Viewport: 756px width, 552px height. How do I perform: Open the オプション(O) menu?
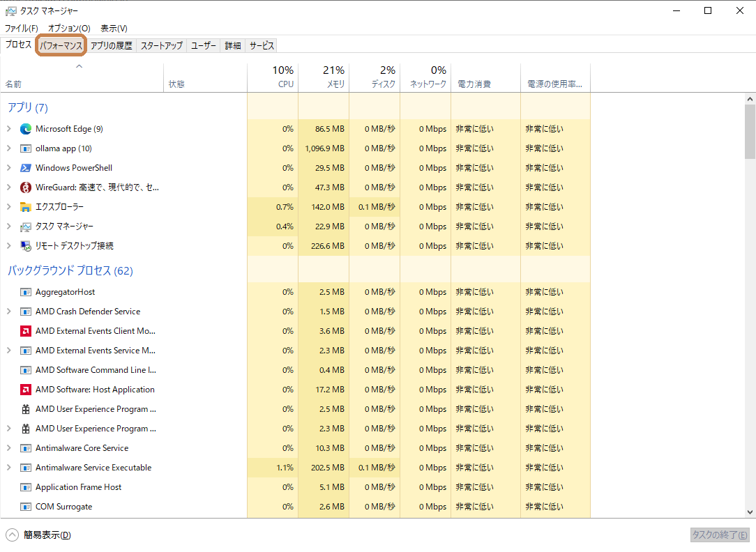(70, 29)
